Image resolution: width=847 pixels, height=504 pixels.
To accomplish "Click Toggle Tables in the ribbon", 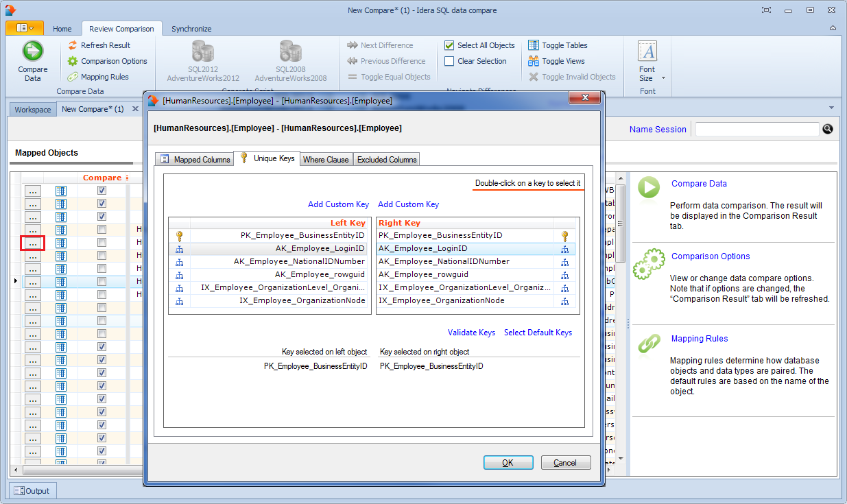I will 558,45.
